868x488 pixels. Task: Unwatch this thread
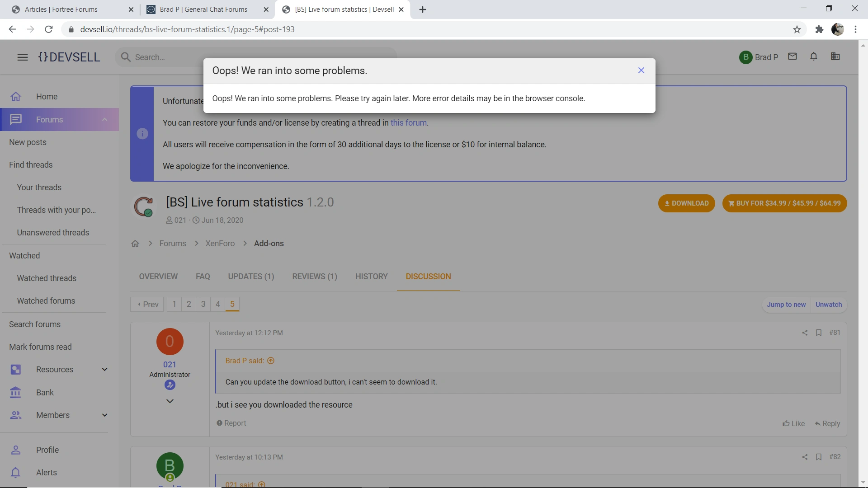tap(828, 305)
